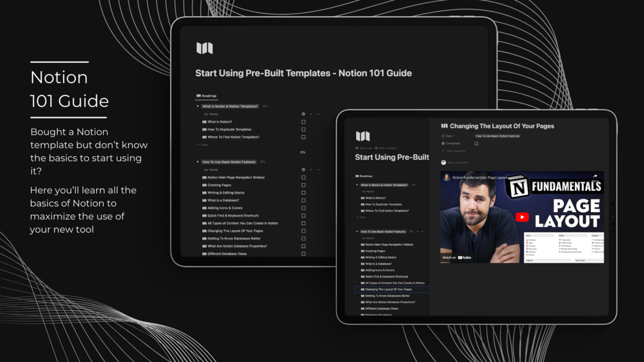Image resolution: width=644 pixels, height=362 pixels.
Task: Click 'Add a comment…' input field
Action: tap(458, 163)
